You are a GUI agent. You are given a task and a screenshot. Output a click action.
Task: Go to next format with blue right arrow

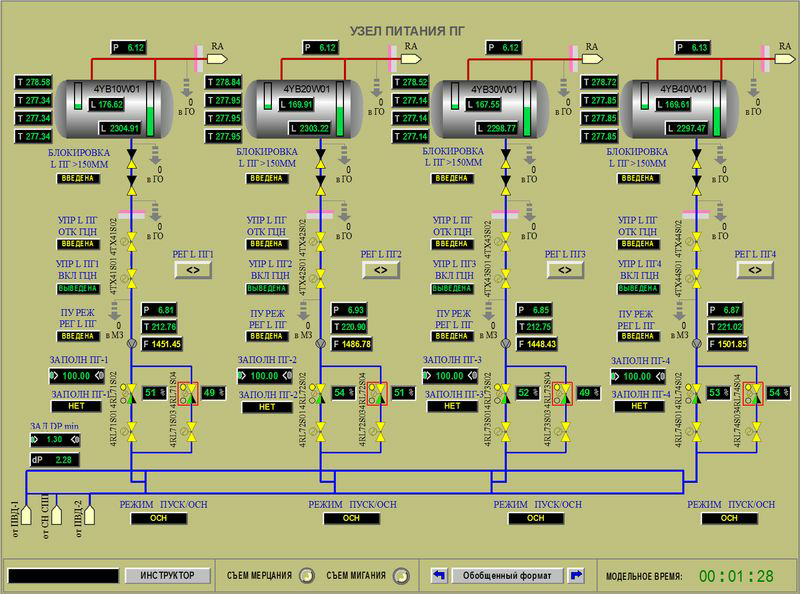pos(576,575)
